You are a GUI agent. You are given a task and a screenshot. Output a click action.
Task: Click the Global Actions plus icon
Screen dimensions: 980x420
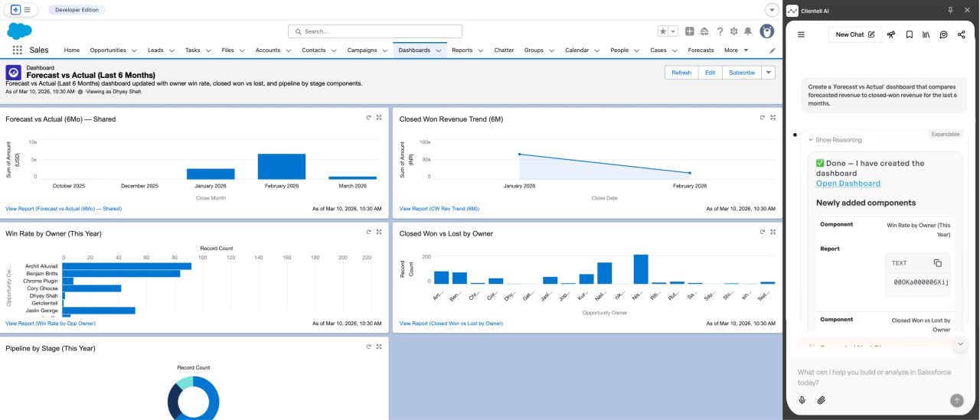point(689,31)
